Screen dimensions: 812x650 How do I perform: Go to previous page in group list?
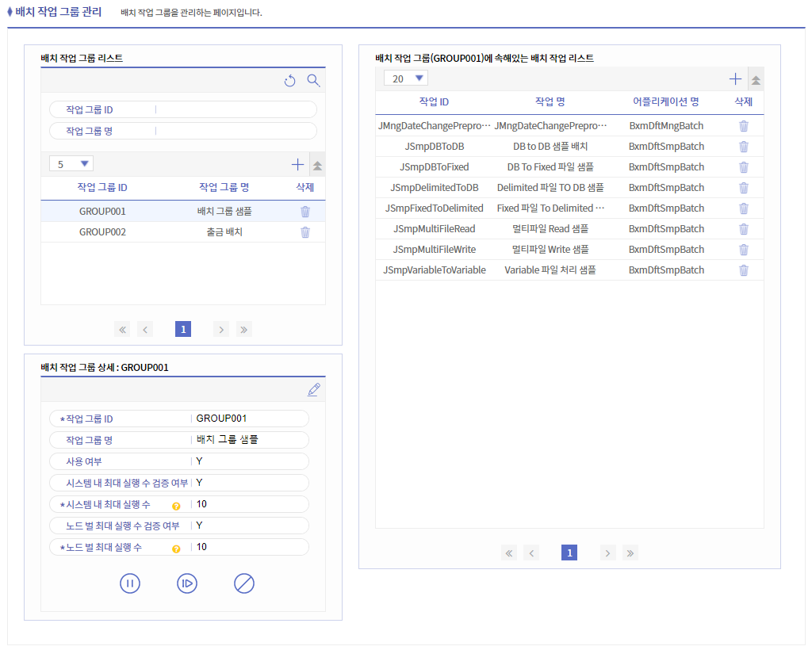point(145,329)
